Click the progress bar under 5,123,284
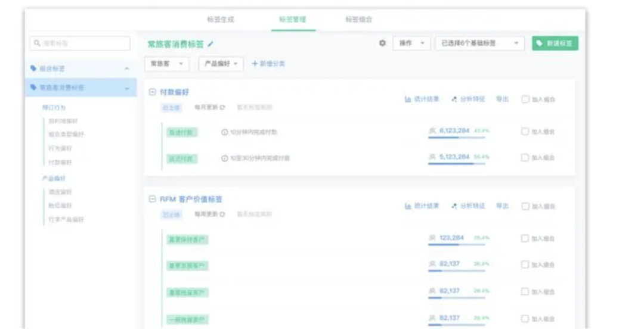 click(x=456, y=164)
